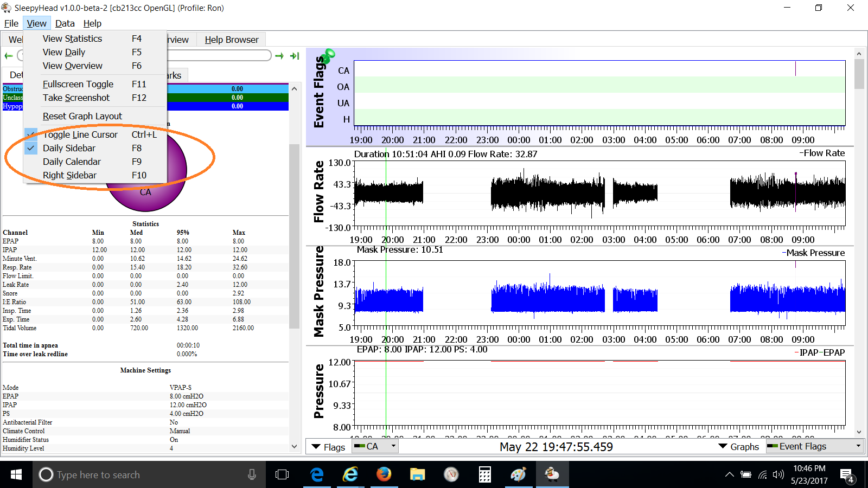Check the battery status in system tray

pyautogui.click(x=746, y=475)
